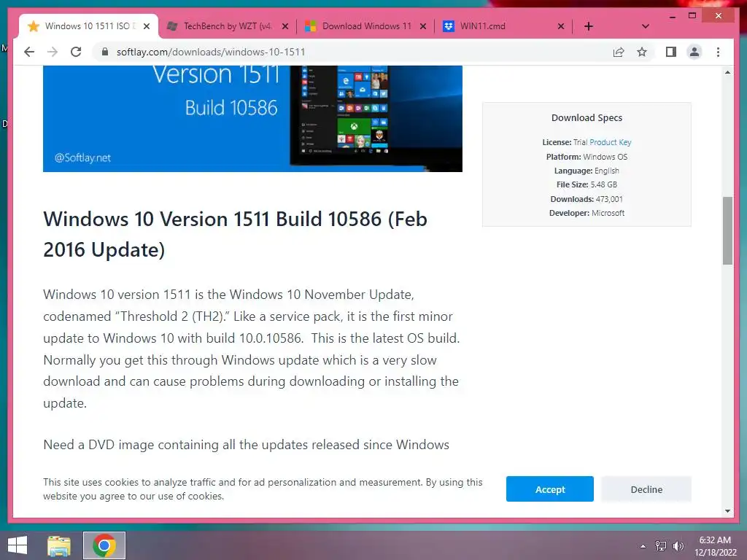
Task: Click the page scrollbar thumb
Action: coord(727,230)
